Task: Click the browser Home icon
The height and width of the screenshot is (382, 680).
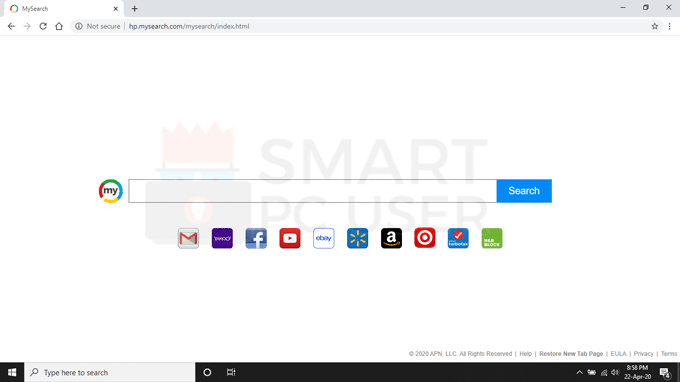Action: coord(59,26)
